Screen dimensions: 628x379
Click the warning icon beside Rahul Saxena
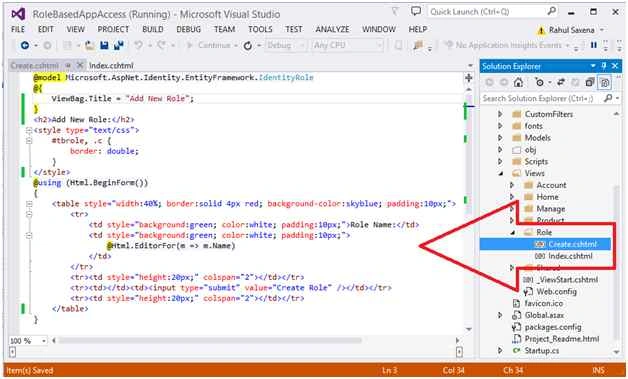pos(541,30)
